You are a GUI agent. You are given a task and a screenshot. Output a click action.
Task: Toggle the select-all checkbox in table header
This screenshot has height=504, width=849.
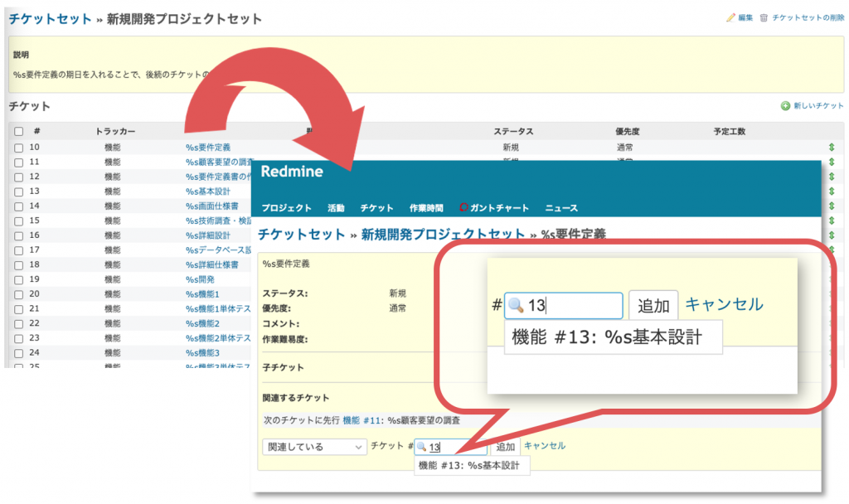pos(19,132)
